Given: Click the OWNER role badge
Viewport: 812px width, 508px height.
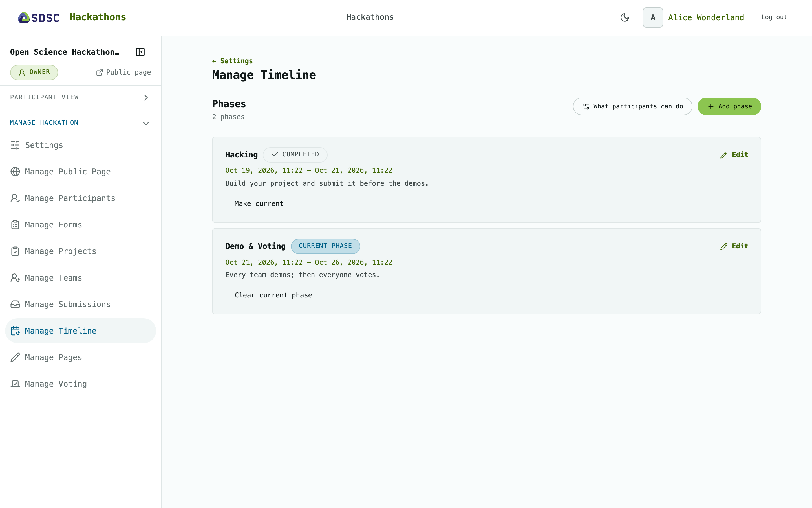Looking at the screenshot, I should pyautogui.click(x=34, y=72).
